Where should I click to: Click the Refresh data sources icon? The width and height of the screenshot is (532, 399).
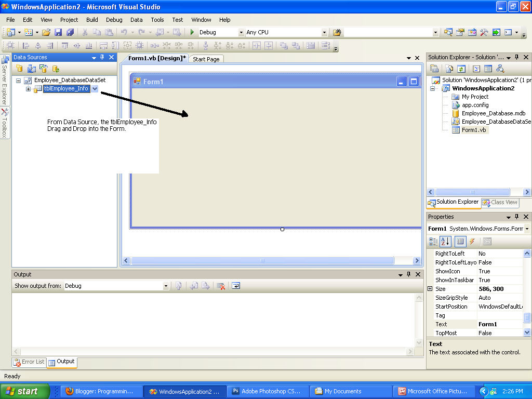pos(56,69)
